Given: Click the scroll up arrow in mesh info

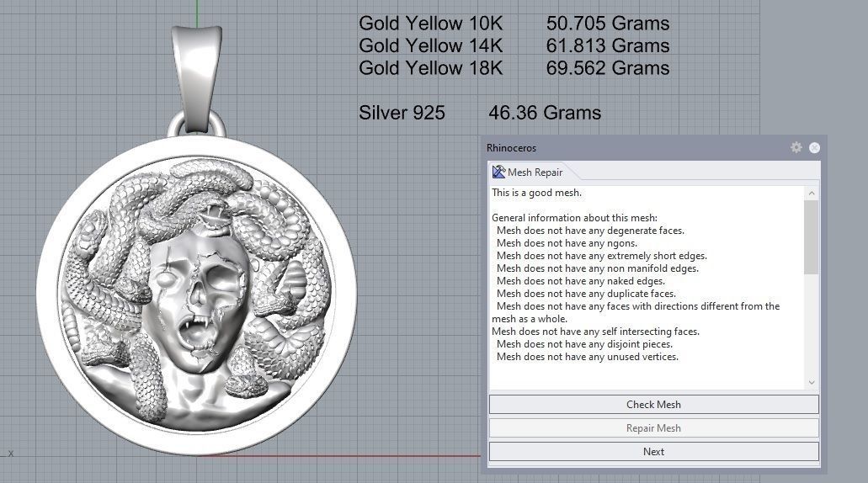Looking at the screenshot, I should point(812,193).
